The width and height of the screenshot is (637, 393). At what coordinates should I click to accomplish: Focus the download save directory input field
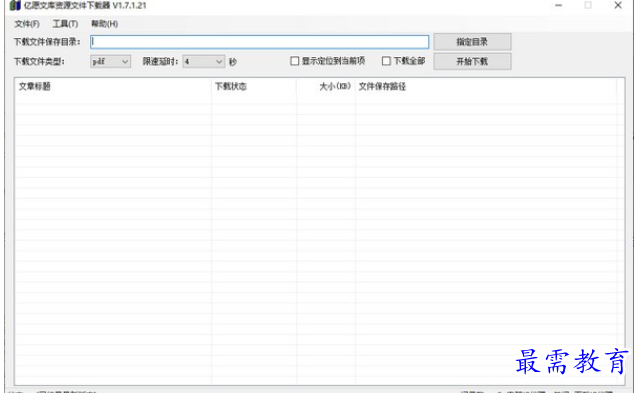(259, 42)
